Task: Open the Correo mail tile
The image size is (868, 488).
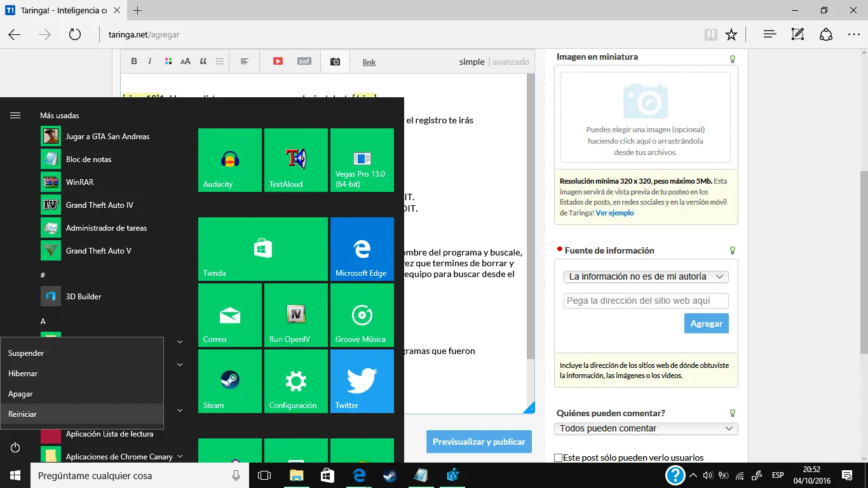Action: pyautogui.click(x=230, y=315)
